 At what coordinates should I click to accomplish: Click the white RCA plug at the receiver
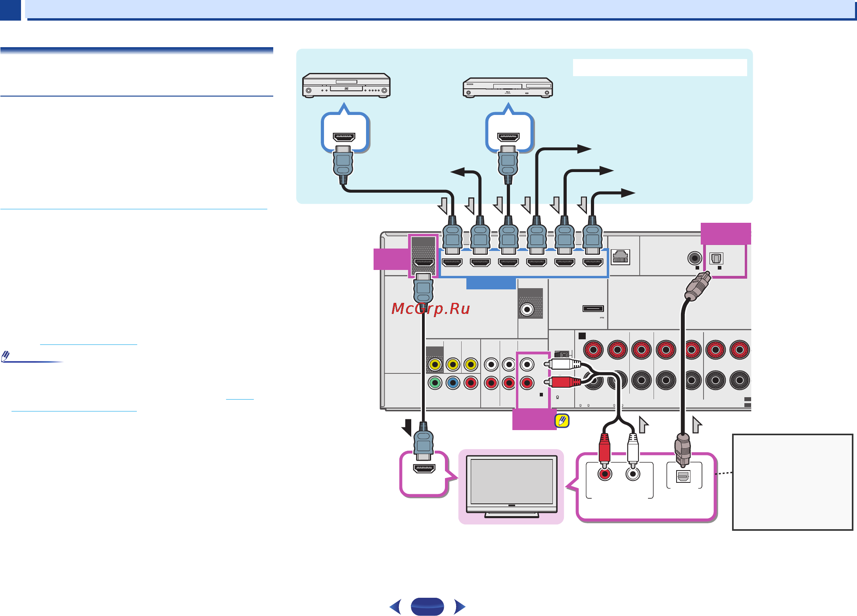[563, 364]
